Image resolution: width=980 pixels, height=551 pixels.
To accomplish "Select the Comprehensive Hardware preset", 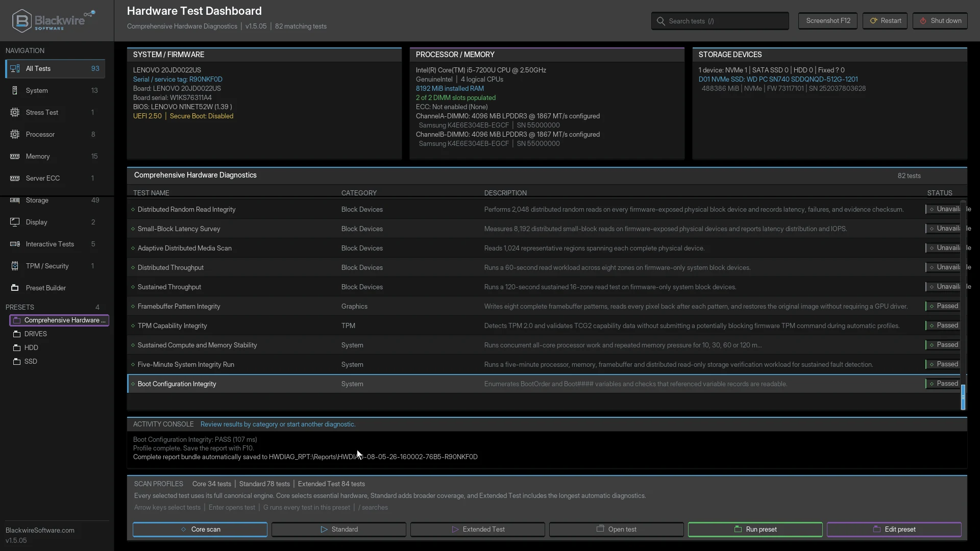I will coord(59,320).
